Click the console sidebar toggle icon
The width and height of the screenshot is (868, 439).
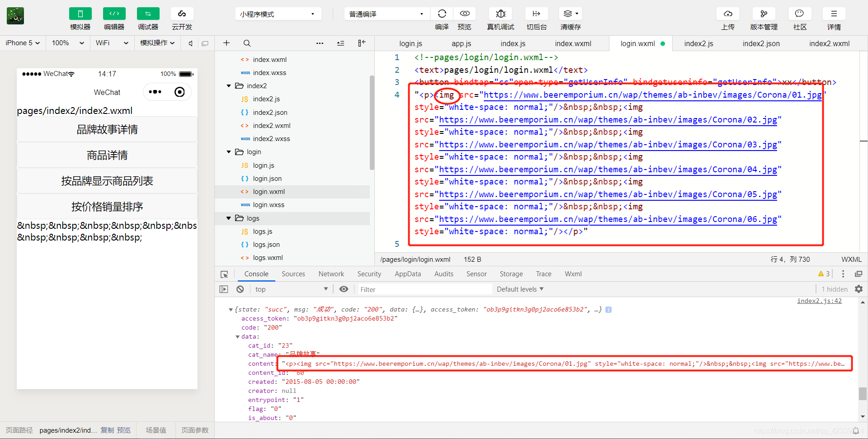coord(224,289)
